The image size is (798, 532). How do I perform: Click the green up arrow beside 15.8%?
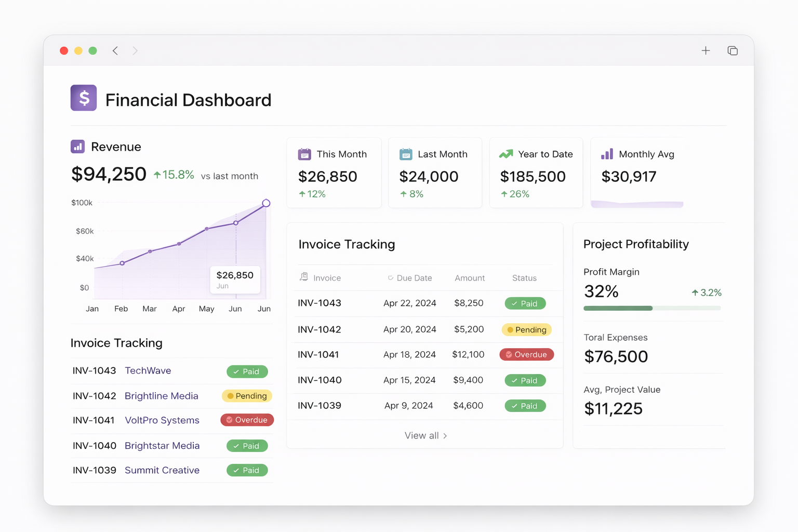pos(157,175)
